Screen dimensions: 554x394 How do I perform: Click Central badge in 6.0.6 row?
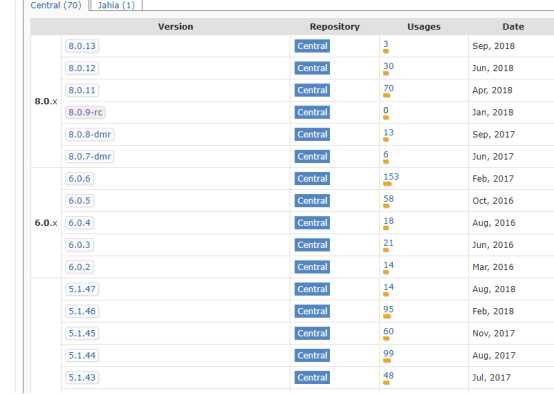point(312,179)
